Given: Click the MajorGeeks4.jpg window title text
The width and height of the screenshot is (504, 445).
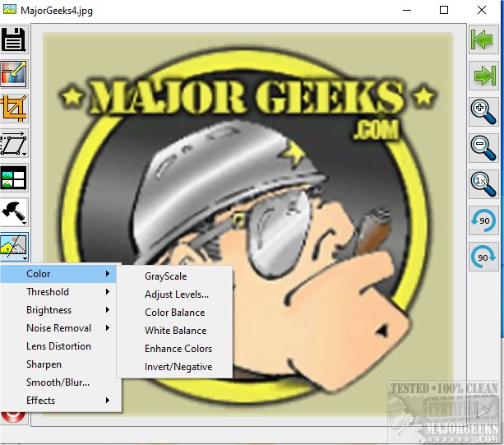Looking at the screenshot, I should [x=57, y=11].
